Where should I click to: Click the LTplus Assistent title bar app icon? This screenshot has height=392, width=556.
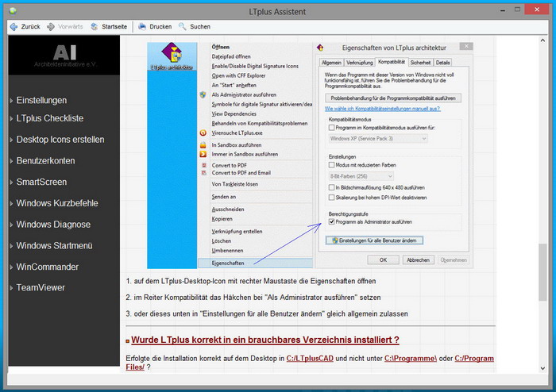tap(13, 10)
